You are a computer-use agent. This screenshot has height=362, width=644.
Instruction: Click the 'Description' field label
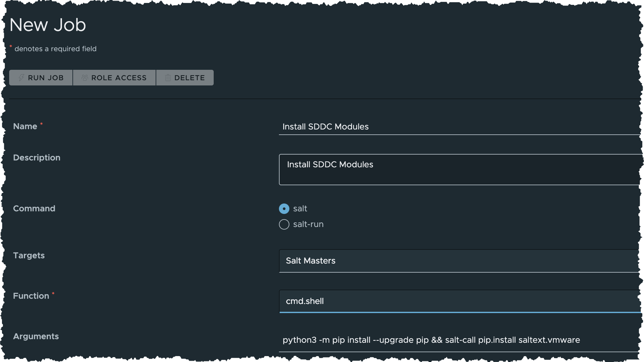point(37,158)
